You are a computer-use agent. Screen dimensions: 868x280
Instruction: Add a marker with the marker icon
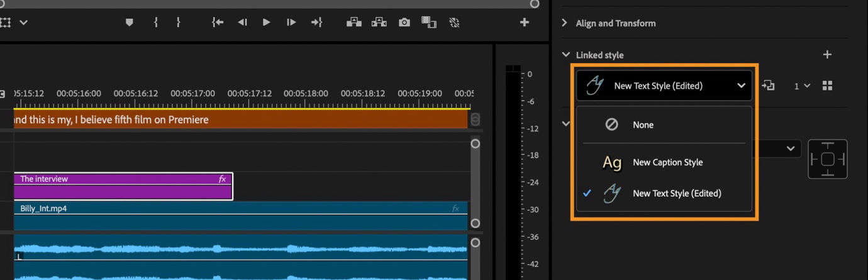pos(130,23)
